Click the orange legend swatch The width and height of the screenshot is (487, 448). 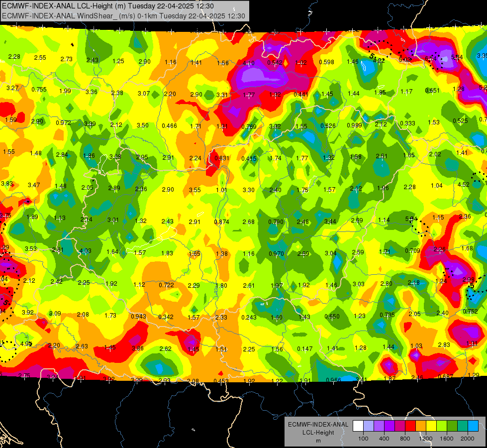[421, 426]
